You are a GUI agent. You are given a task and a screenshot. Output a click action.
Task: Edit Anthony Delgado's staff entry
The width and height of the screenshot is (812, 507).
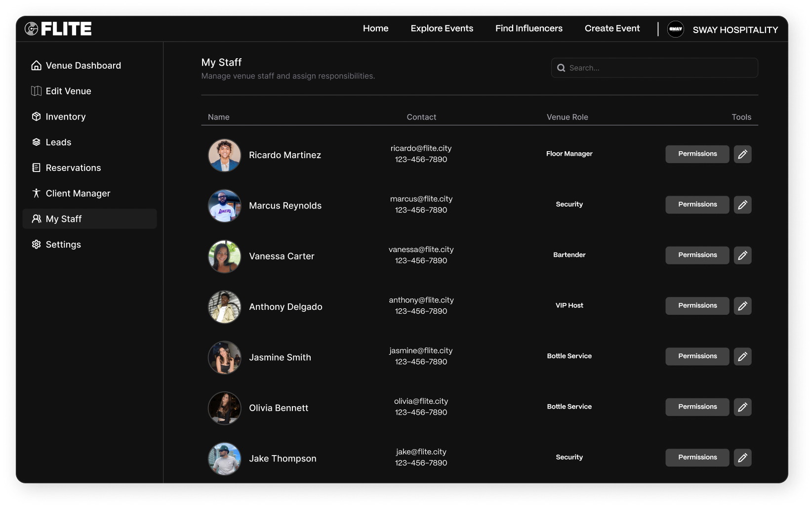[742, 306]
